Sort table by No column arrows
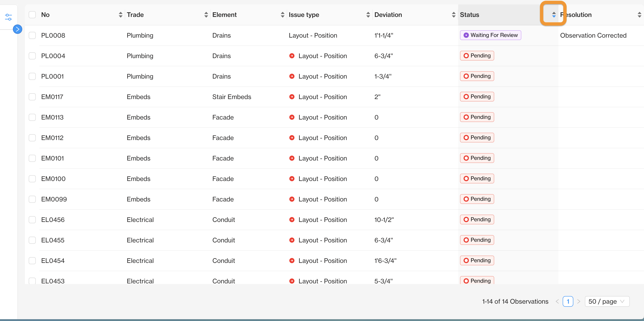 120,15
